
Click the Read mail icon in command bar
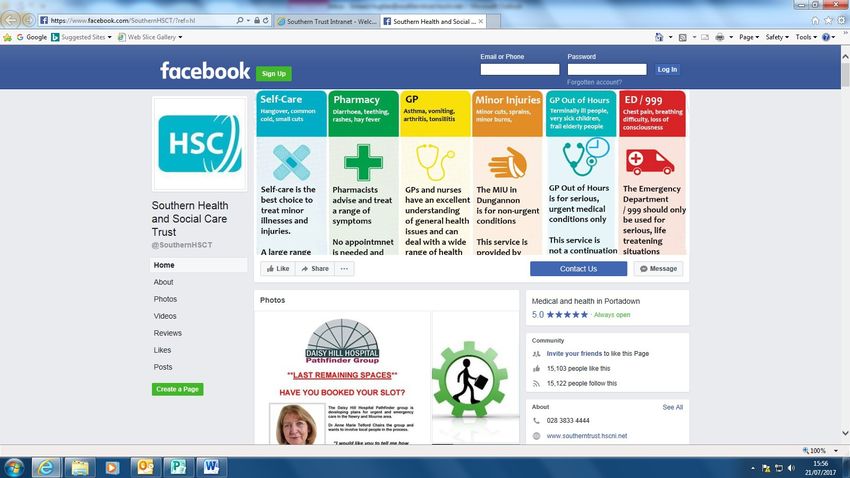[x=705, y=37]
